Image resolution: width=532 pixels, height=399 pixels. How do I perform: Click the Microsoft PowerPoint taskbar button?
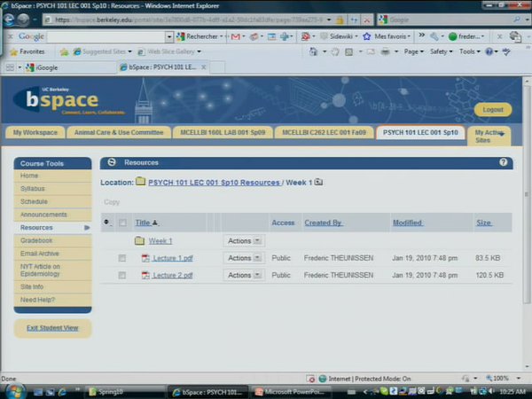point(293,392)
